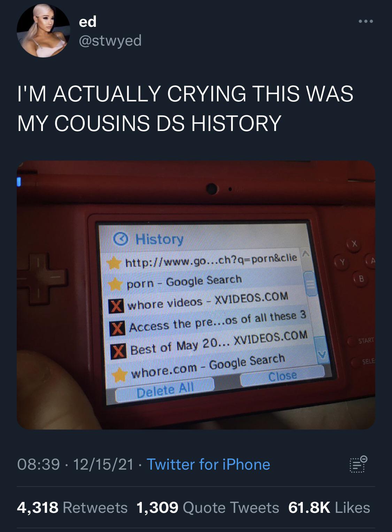Open ed's profile avatar
This screenshot has width=392, height=532.
(x=44, y=31)
